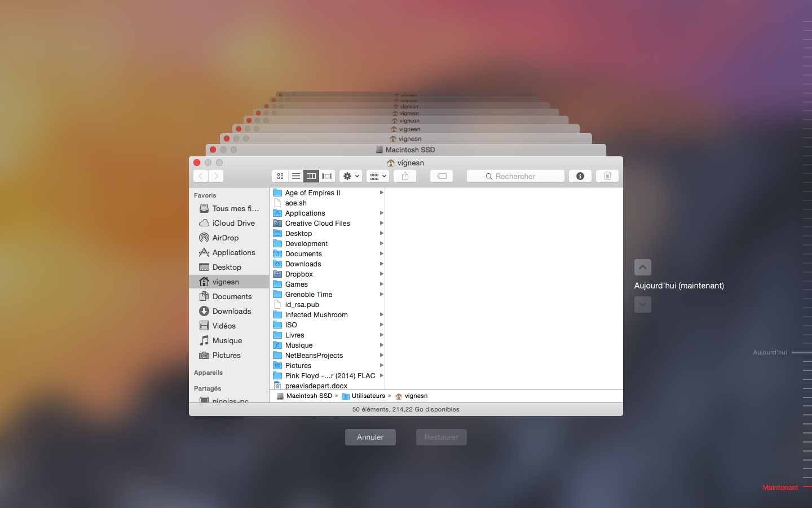Open Desktop in sidebar
The width and height of the screenshot is (812, 508).
click(x=229, y=267)
